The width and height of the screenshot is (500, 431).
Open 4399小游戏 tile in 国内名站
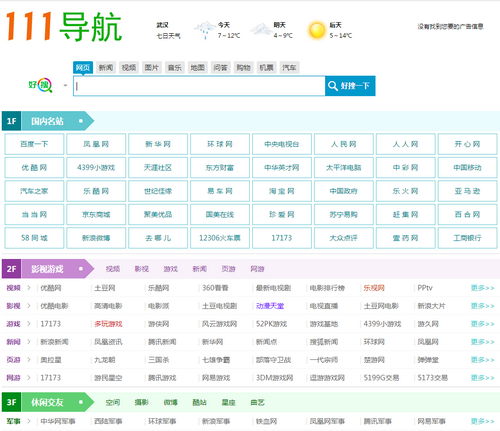tap(96, 167)
